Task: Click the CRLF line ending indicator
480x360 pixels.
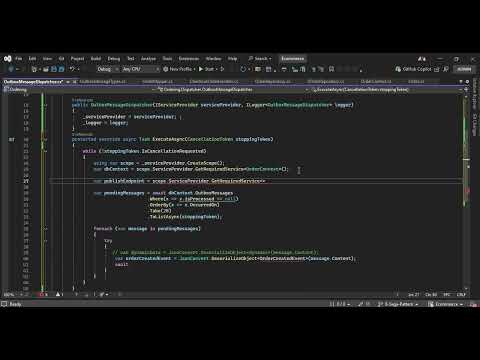Action: point(461,295)
